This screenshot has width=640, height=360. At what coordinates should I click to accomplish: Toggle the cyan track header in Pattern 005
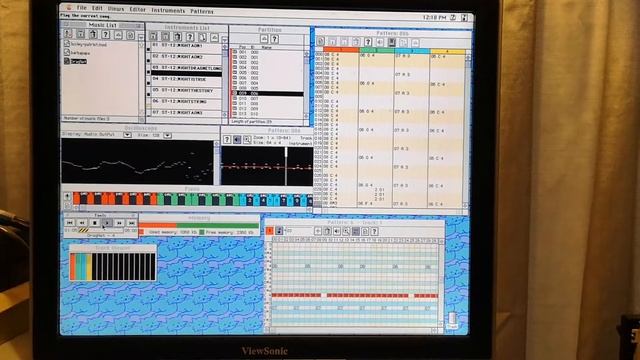pyautogui.click(x=412, y=51)
